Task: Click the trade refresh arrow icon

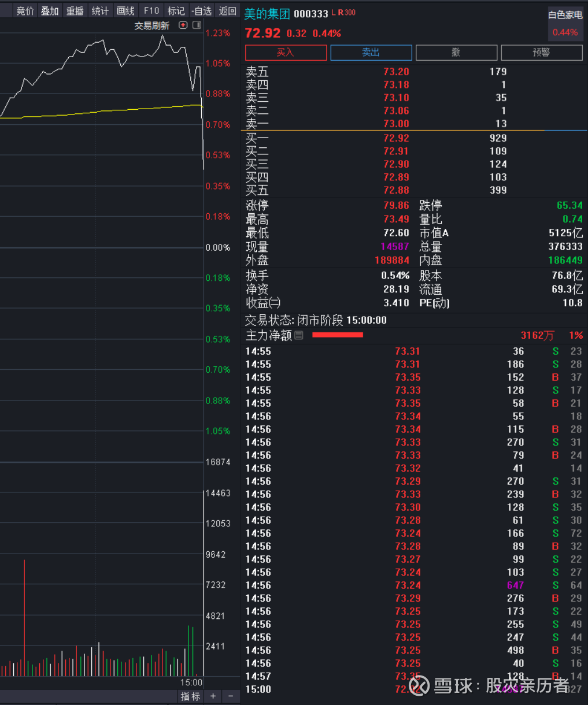Action: click(x=182, y=24)
